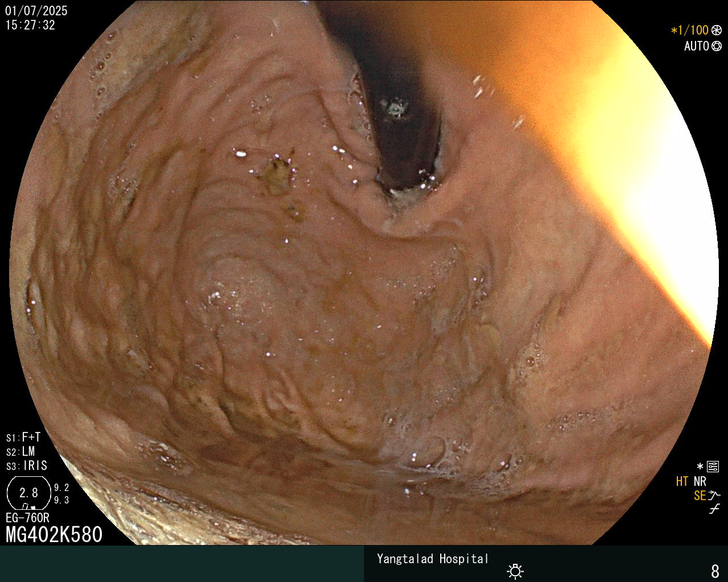Viewport: 728px width, 582px height.
Task: Click the serial number MG402K580
Action: [x=54, y=535]
